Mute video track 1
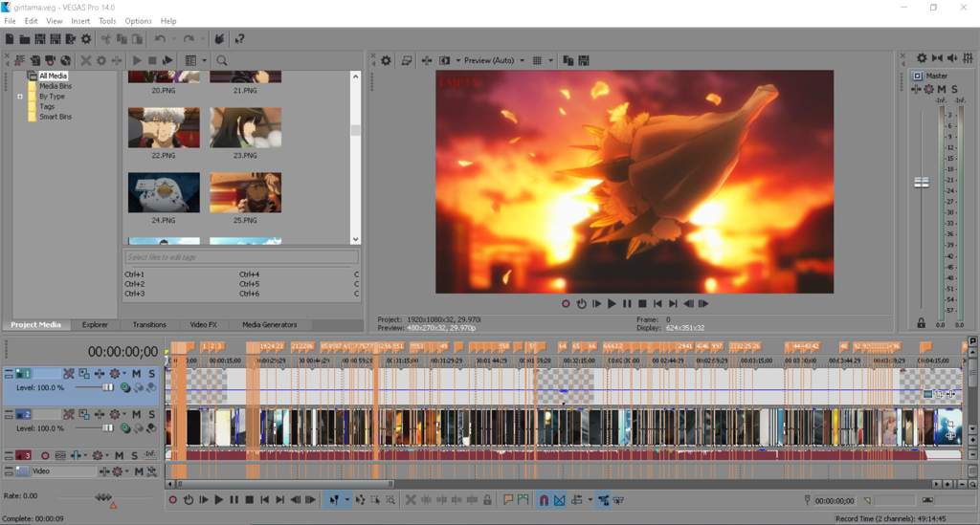The height and width of the screenshot is (525, 980). click(x=136, y=373)
